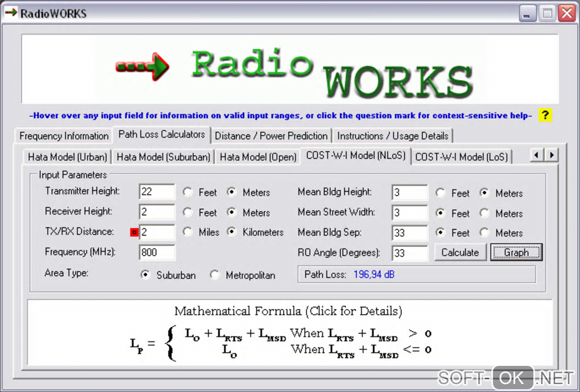The image size is (580, 392).
Task: Set Receiver Height unit to Feet
Action: [x=200, y=212]
